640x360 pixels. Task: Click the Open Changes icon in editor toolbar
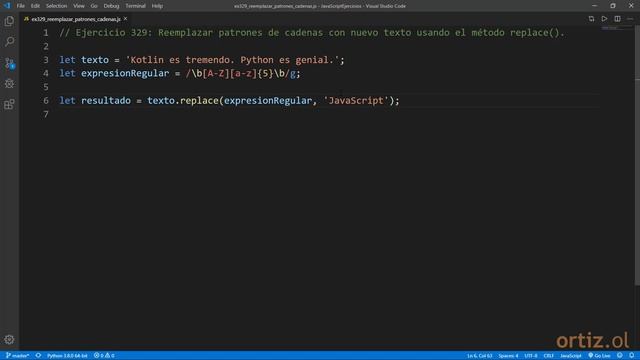click(x=591, y=19)
